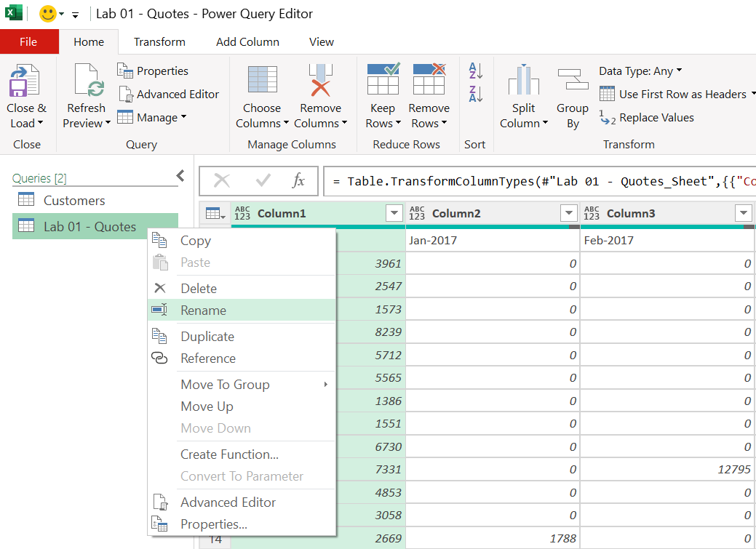Click the Split Column icon
756x549 pixels.
point(524,79)
